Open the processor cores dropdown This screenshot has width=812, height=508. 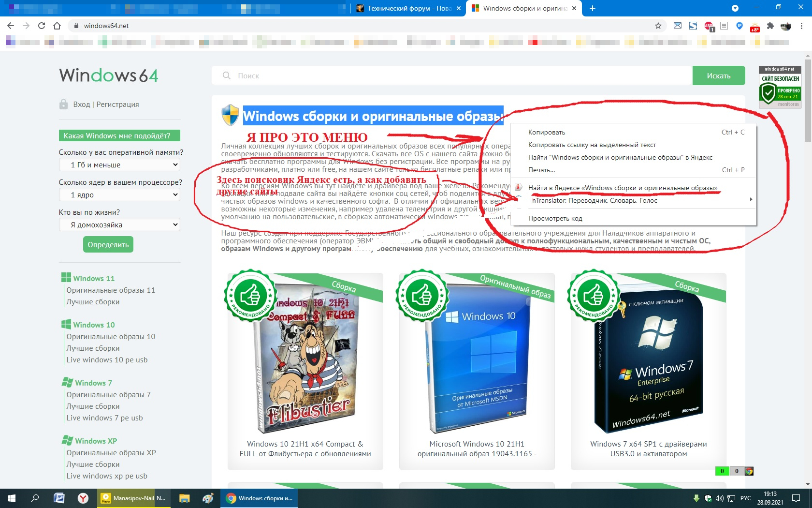coord(119,195)
